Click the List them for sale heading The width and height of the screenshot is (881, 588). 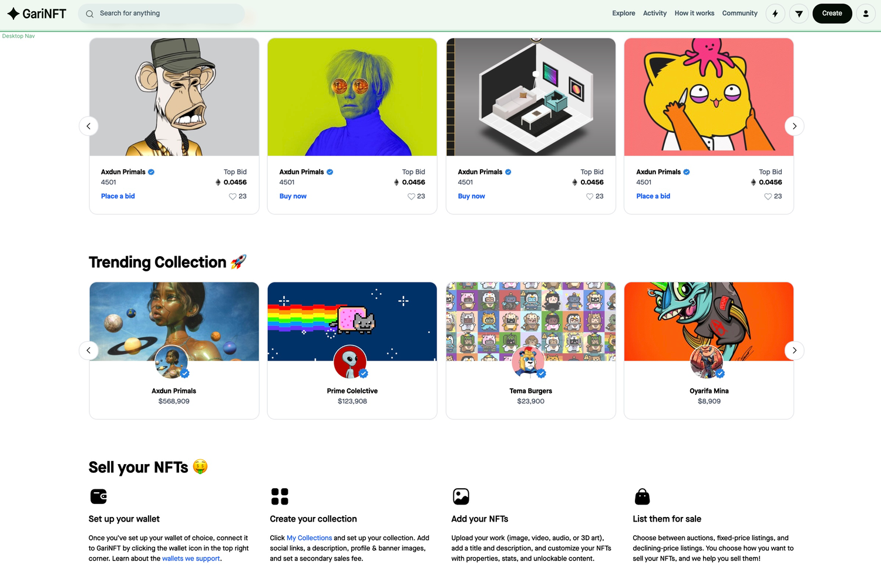667,519
